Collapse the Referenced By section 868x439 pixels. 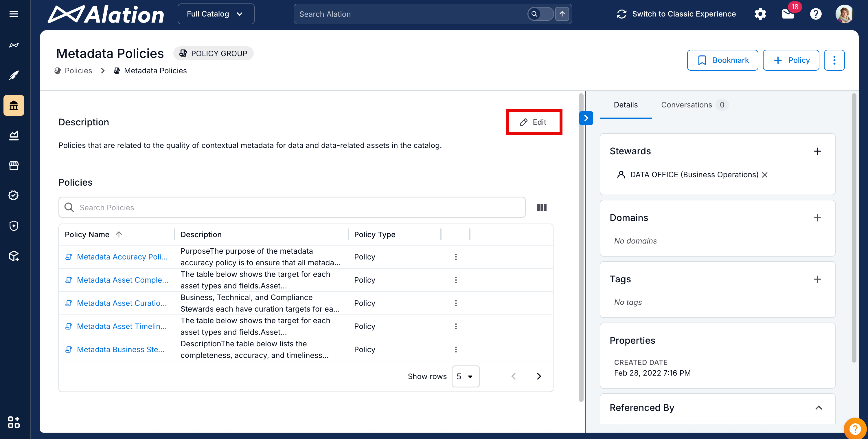pyautogui.click(x=818, y=407)
